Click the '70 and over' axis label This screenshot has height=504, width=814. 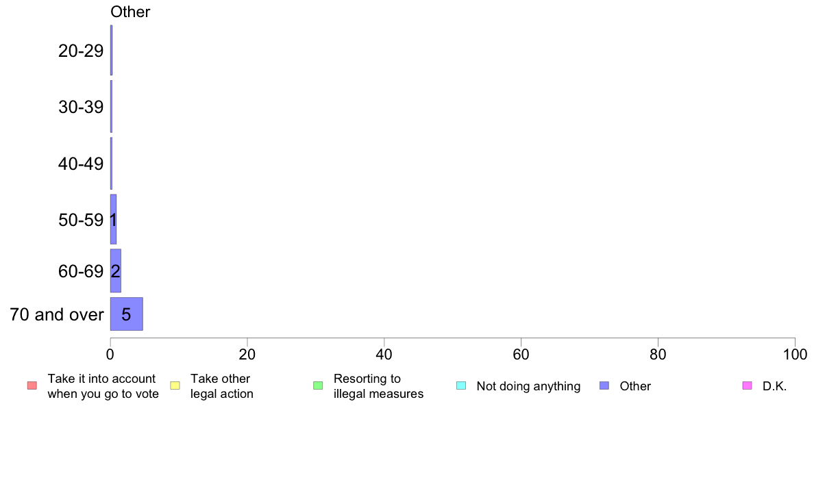click(57, 314)
